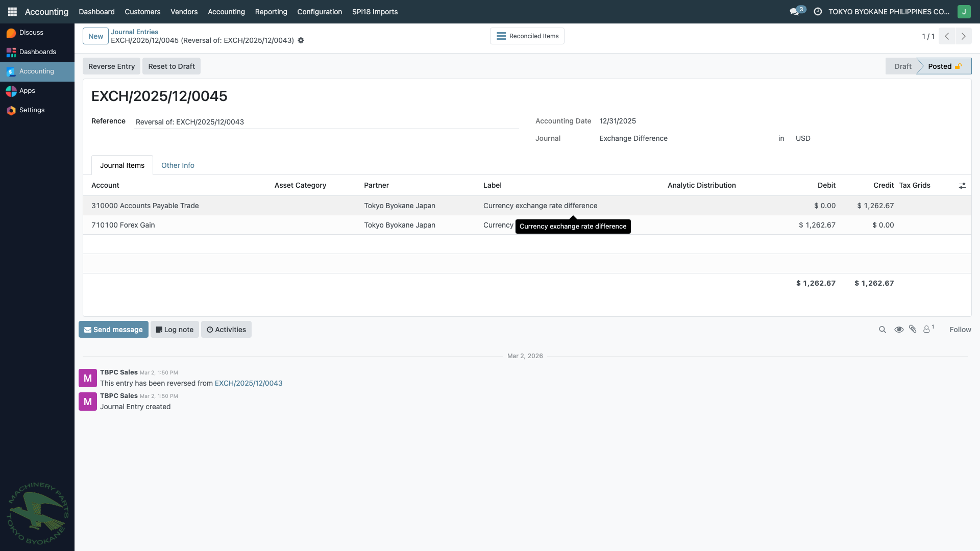The height and width of the screenshot is (551, 980).
Task: Select the Draft status stage
Action: pyautogui.click(x=902, y=66)
